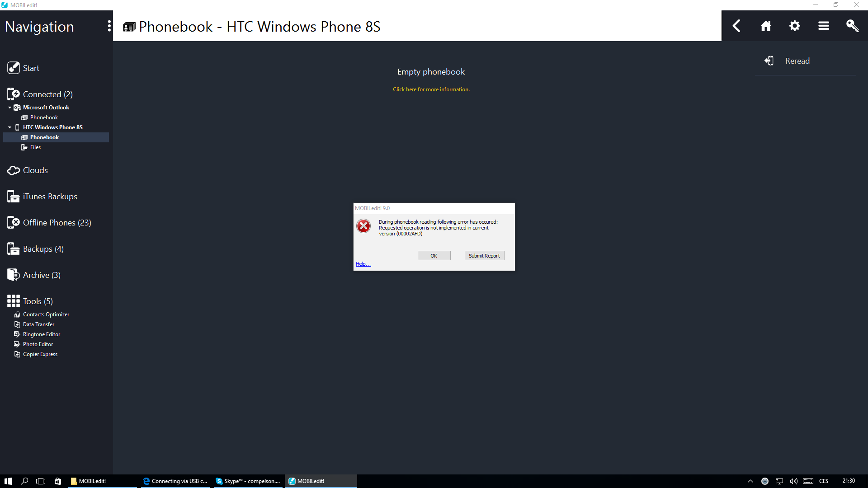Open the hamburger menu icon

[823, 26]
